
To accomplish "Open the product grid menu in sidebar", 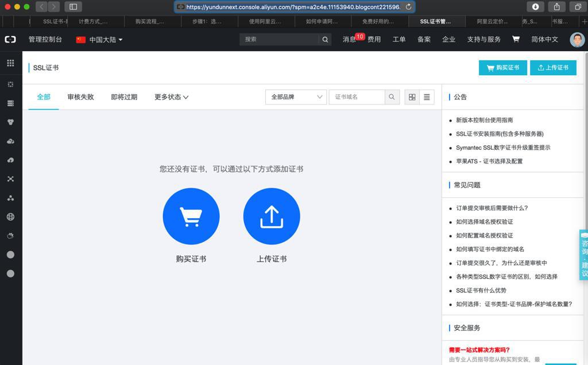I will 10,63.
